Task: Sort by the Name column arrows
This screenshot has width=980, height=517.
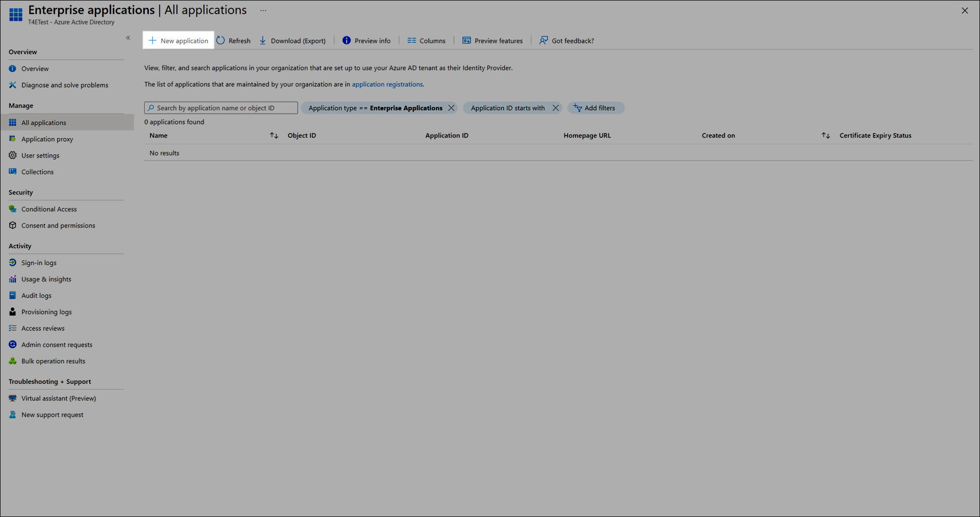Action: point(274,135)
